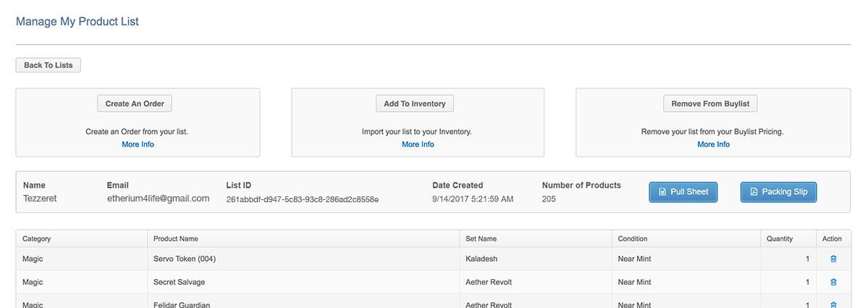
Task: Click the List ID value text
Action: coord(302,199)
